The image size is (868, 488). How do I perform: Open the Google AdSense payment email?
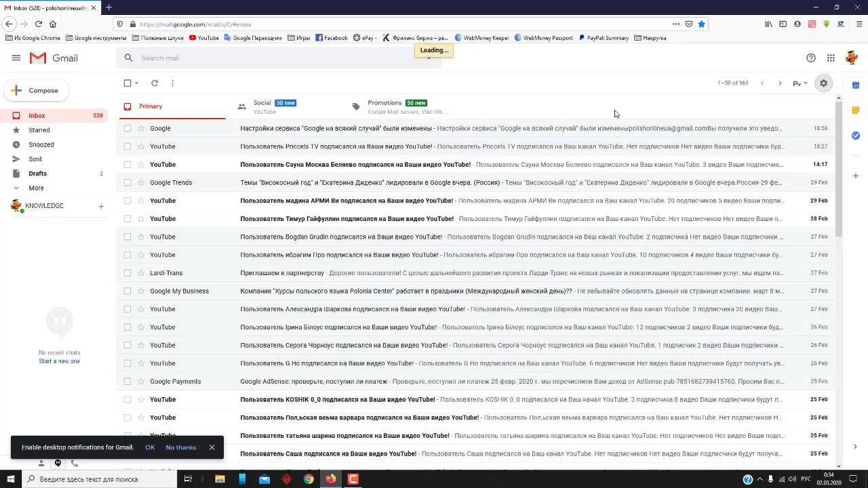pos(477,382)
